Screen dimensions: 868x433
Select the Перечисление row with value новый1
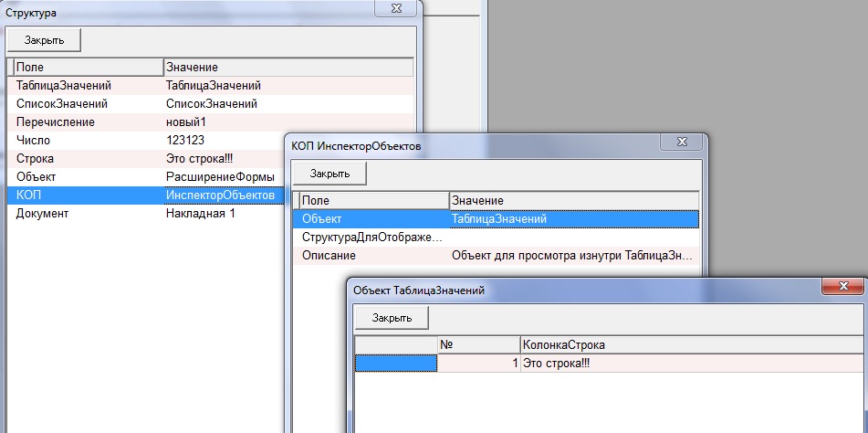click(56, 122)
